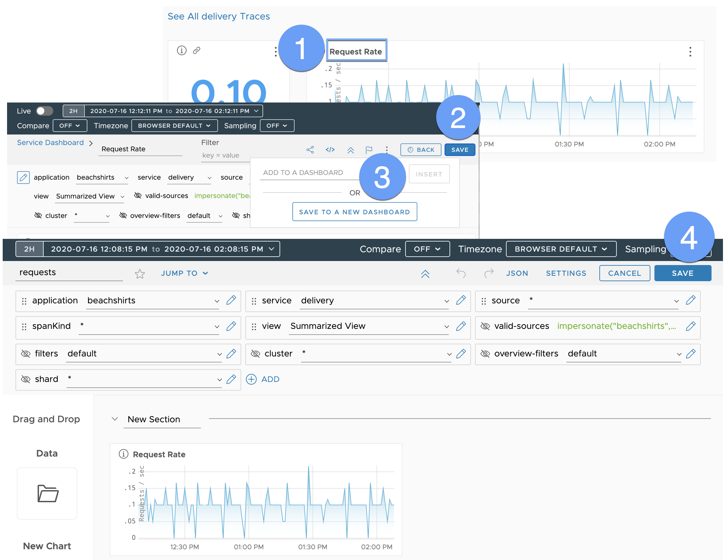
Task: Toggle visibility of dashboard cluster variable
Action: (x=255, y=354)
